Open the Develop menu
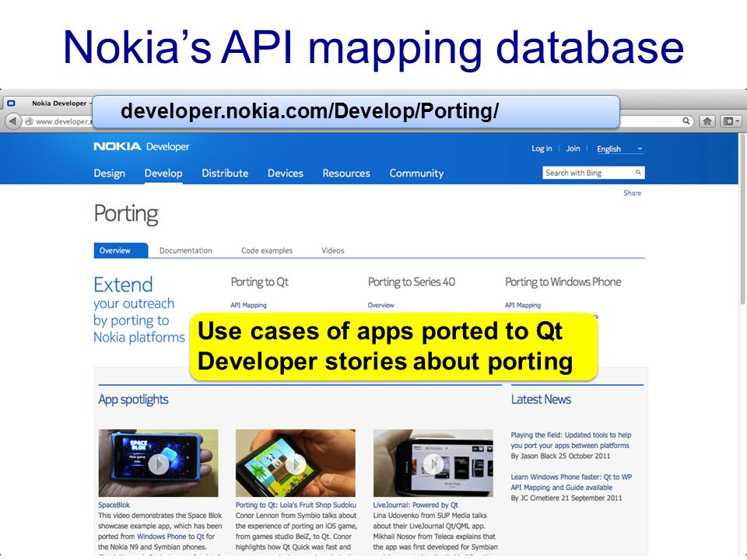 click(163, 173)
